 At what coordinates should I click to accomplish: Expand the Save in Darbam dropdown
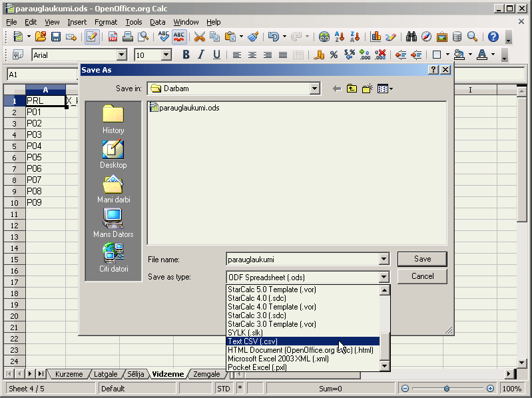[x=314, y=89]
